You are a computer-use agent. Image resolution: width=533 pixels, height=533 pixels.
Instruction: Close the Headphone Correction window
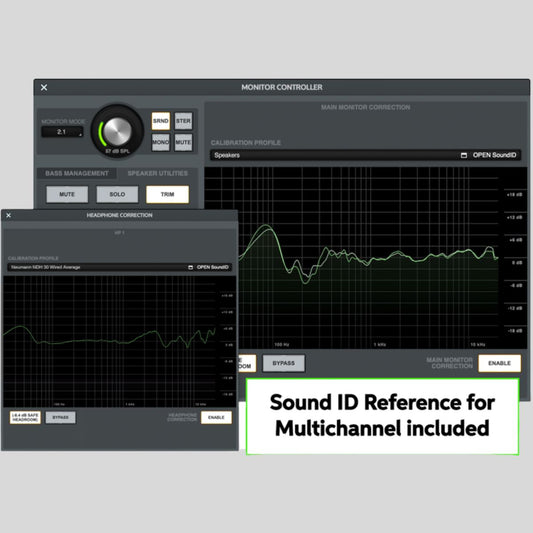click(x=8, y=215)
